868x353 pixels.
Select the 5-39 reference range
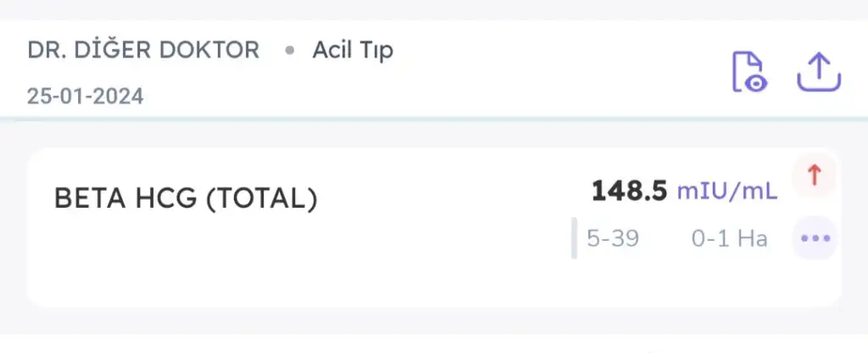613,239
